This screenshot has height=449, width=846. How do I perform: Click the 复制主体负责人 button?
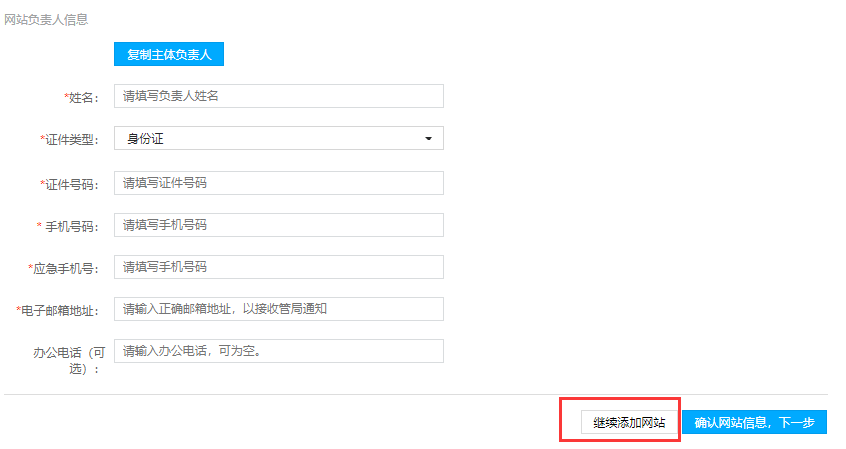pos(169,53)
